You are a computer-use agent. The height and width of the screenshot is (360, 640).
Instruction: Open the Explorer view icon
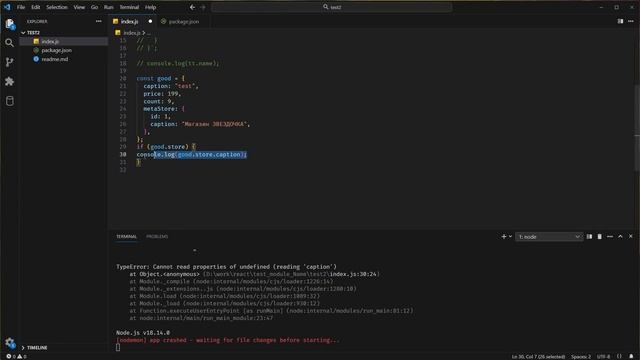(10, 24)
